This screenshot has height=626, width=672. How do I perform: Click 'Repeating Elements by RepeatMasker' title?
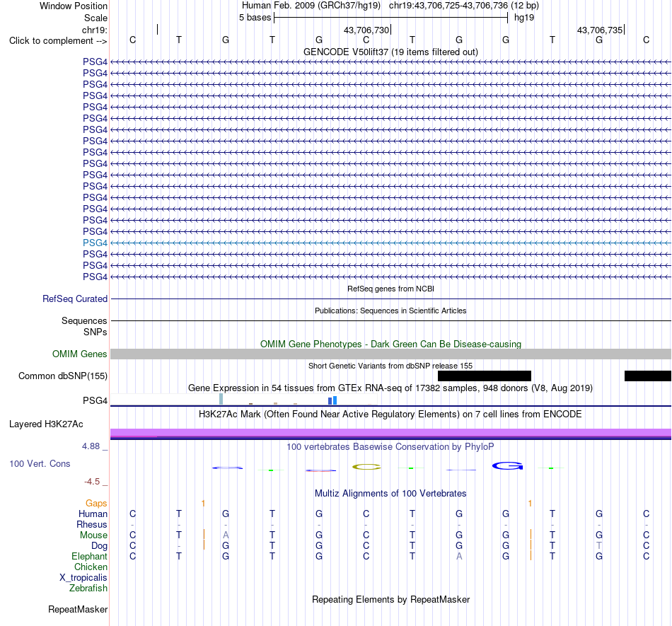(x=391, y=599)
